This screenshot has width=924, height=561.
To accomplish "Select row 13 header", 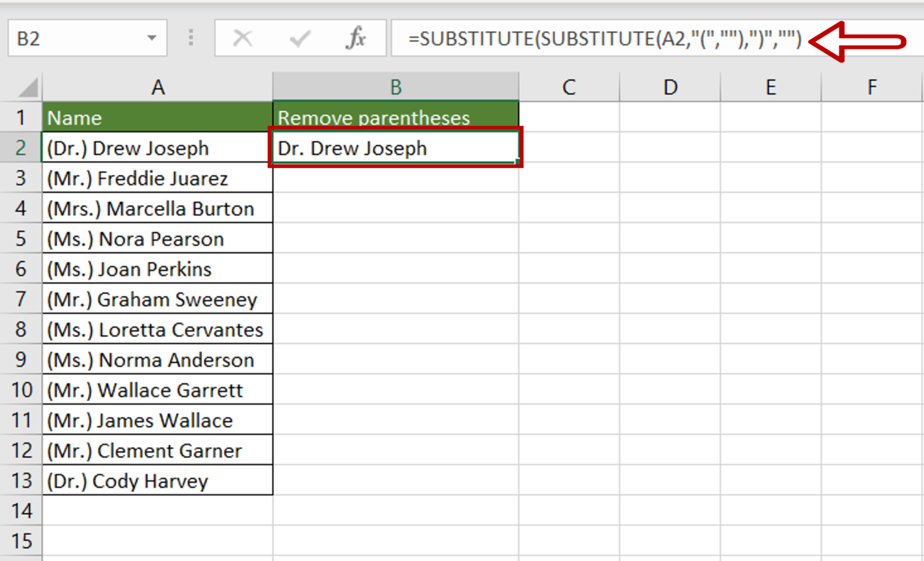I will pos(21,480).
